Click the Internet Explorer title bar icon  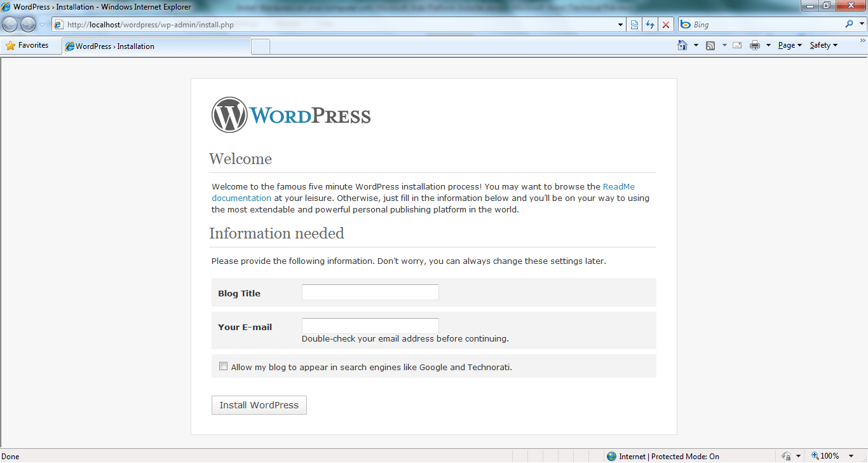click(6, 7)
